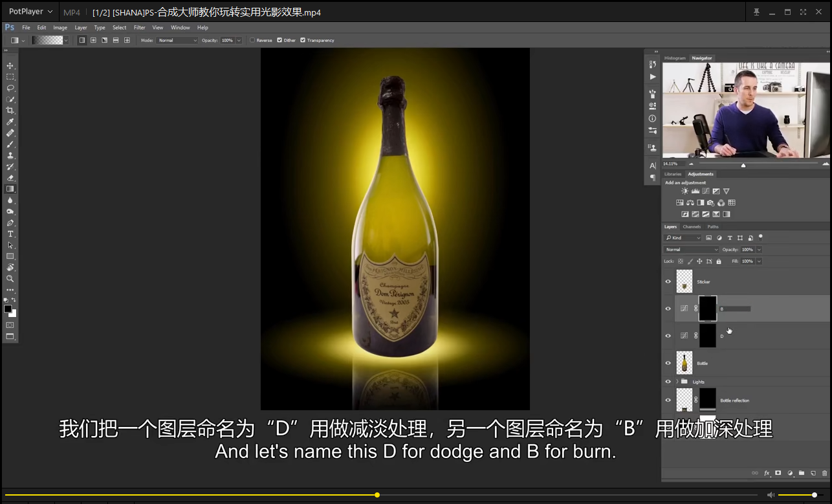Switch to the Channels tab
832x504 pixels.
click(692, 226)
